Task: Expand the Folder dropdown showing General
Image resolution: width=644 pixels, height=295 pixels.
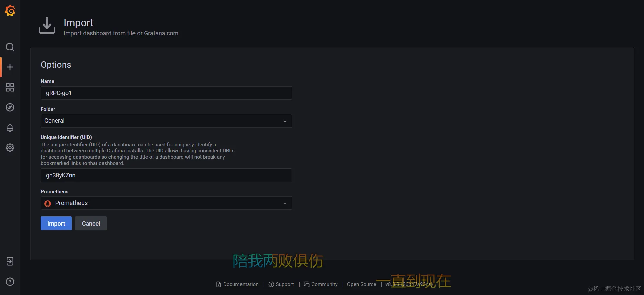Action: [x=166, y=121]
